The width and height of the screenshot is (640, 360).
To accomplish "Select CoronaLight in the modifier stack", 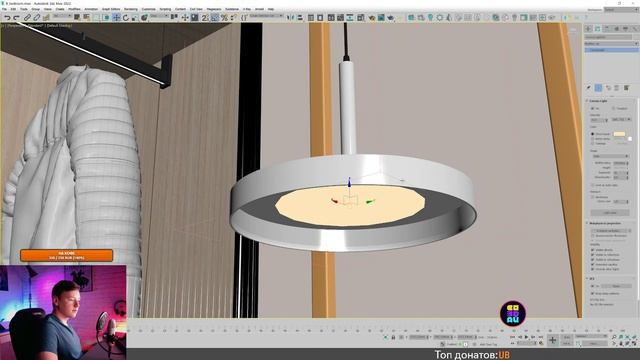I will pos(611,50).
